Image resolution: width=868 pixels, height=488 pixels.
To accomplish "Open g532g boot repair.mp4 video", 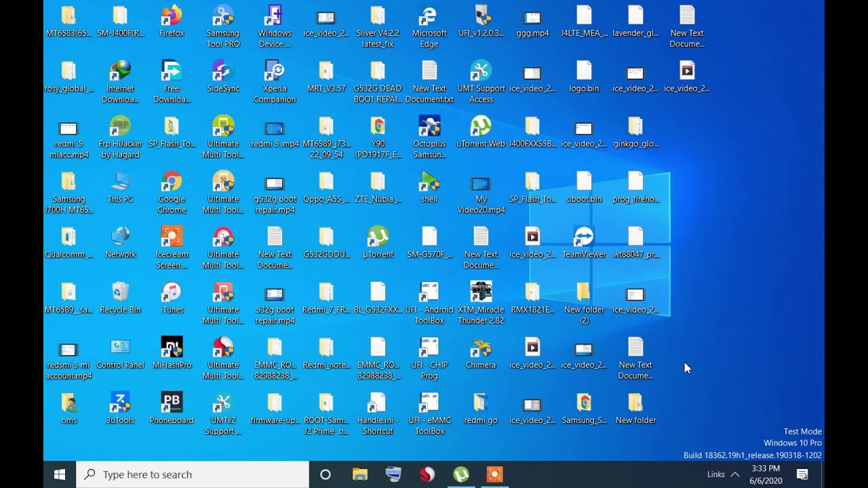I will [275, 193].
